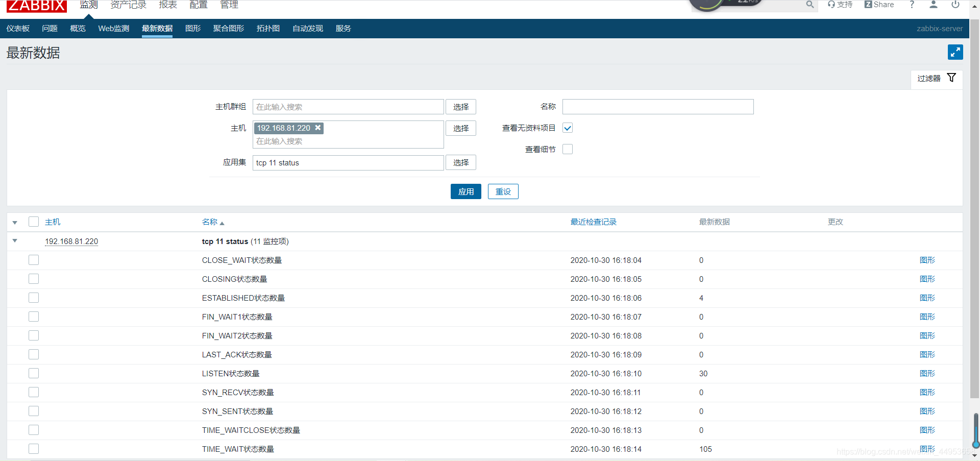Check the SYN_RECV状态数量 row checkbox

click(x=34, y=392)
